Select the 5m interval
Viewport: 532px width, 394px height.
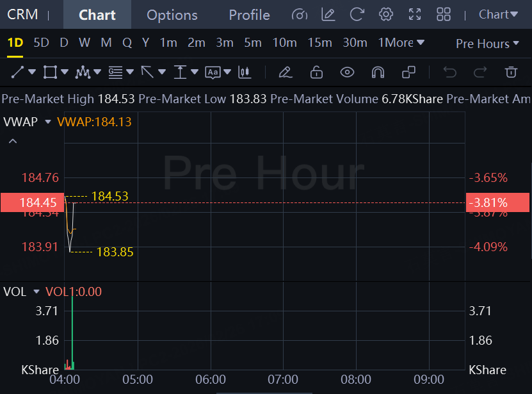[253, 42]
